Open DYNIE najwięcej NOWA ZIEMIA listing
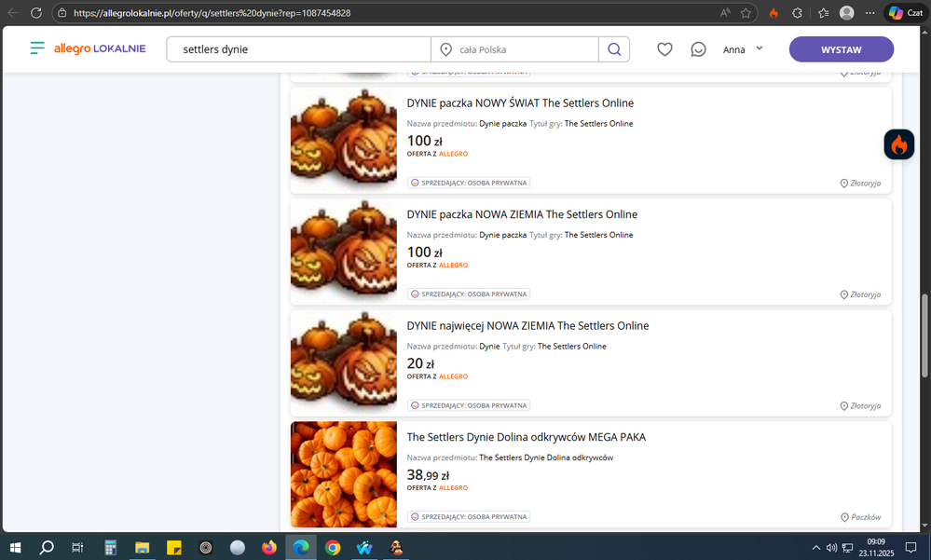Image resolution: width=931 pixels, height=560 pixels. coord(527,326)
